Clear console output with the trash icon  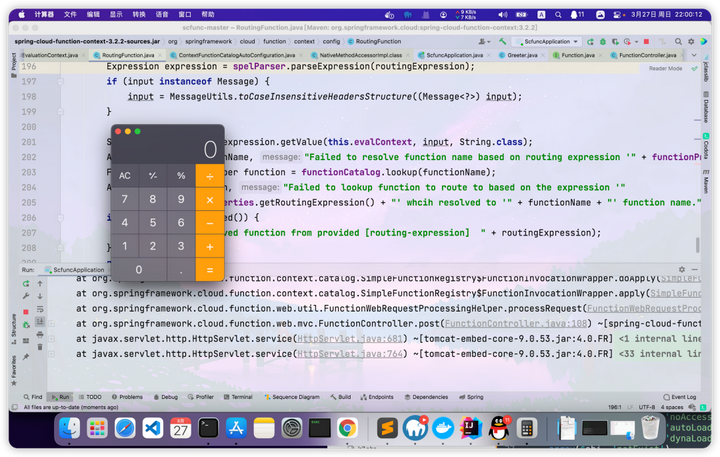coord(40,347)
